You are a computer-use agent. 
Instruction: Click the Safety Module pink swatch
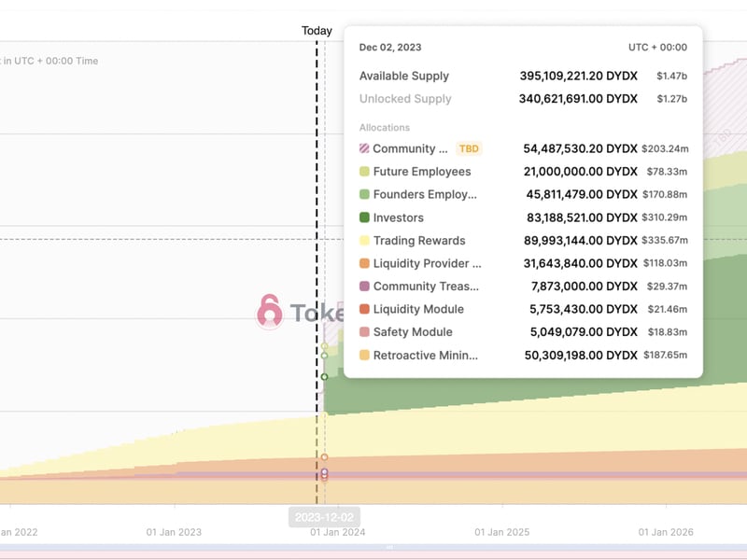coord(364,332)
